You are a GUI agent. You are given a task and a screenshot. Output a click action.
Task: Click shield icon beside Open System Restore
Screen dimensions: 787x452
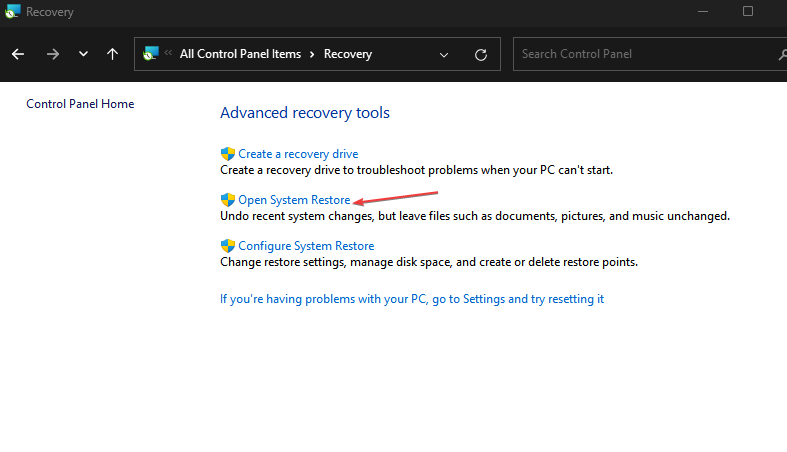tap(228, 200)
